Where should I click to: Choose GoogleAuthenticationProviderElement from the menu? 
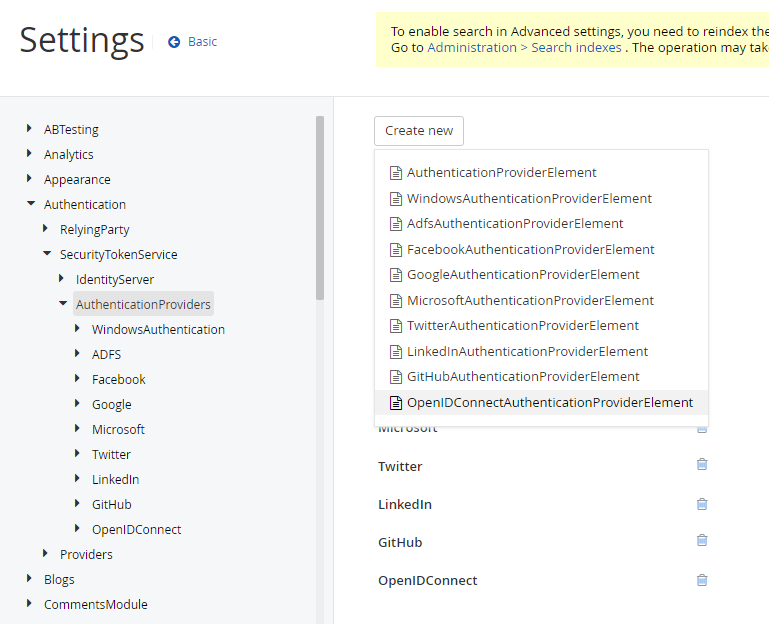tap(541, 275)
